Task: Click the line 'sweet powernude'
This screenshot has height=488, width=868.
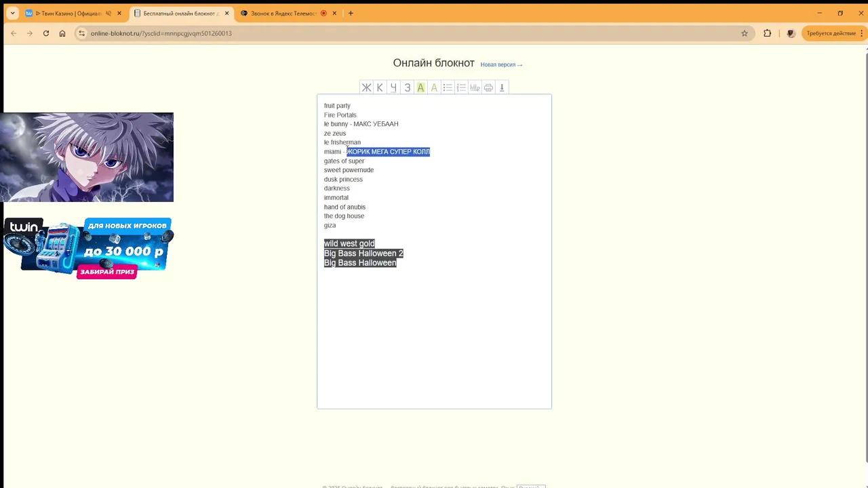Action: pyautogui.click(x=349, y=170)
